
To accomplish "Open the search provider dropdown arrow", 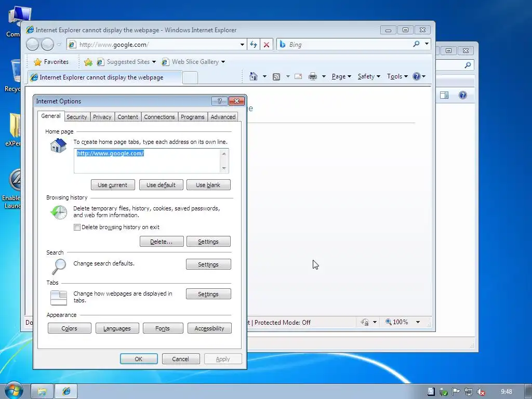I will coord(427,44).
